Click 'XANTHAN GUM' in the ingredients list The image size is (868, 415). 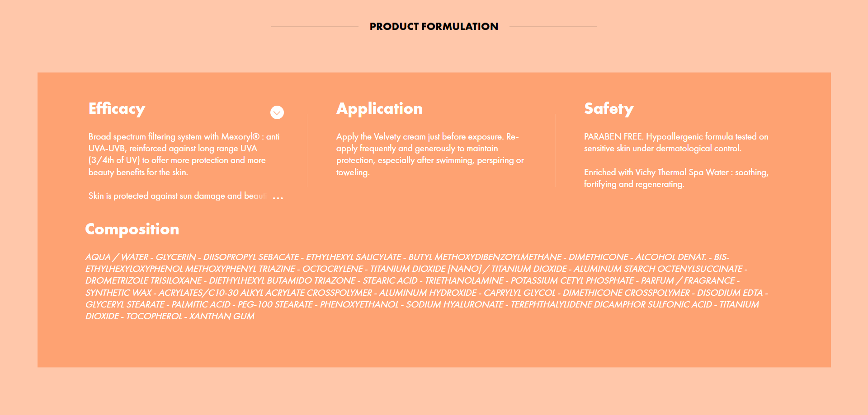pos(222,317)
